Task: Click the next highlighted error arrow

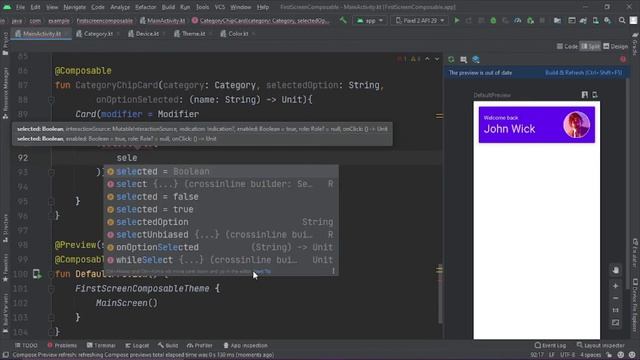Action: [x=437, y=59]
